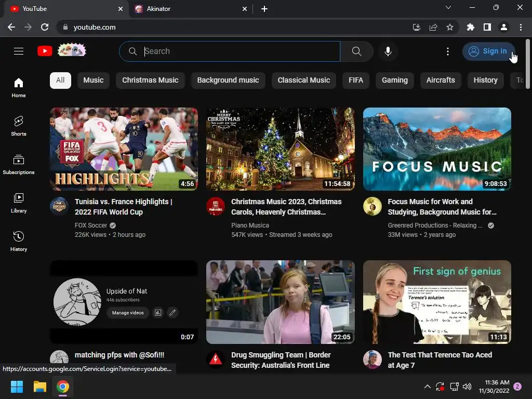
Task: Select the FIFA filter chip
Action: coord(356,81)
